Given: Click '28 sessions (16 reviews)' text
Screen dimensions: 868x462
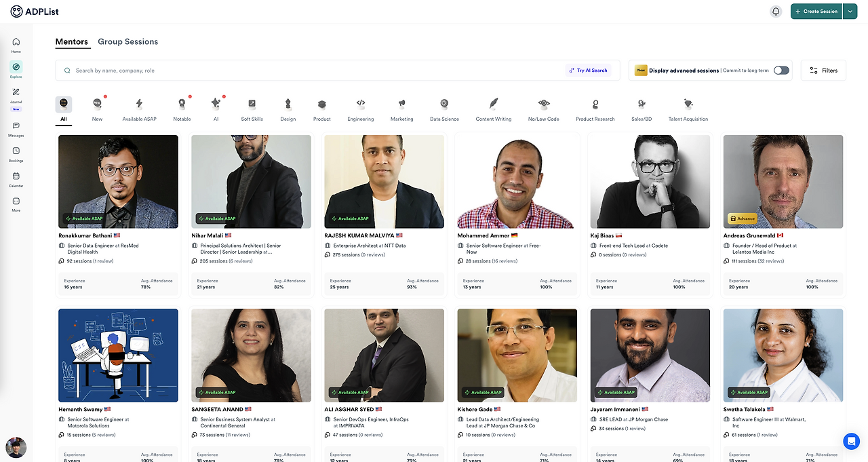Looking at the screenshot, I should pyautogui.click(x=492, y=261).
